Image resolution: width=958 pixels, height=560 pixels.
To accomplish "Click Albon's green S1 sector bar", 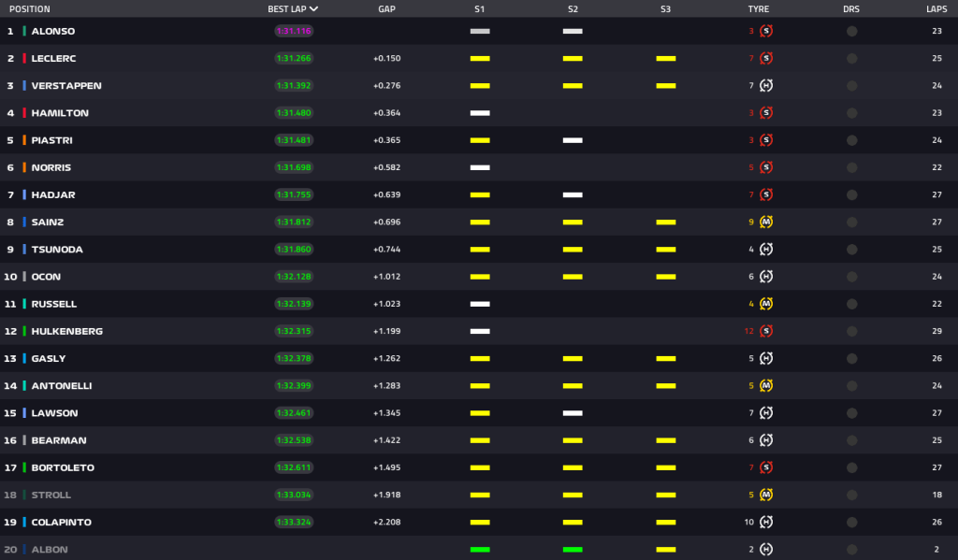I will [480, 550].
